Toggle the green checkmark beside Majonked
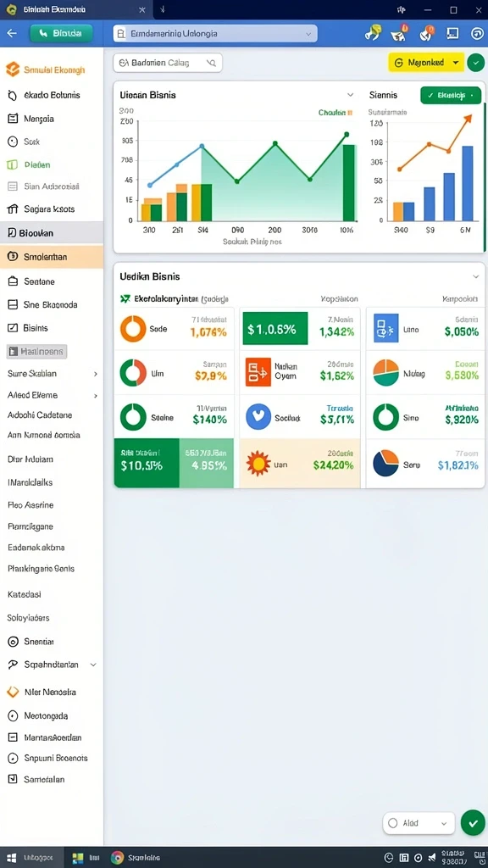 coord(475,63)
